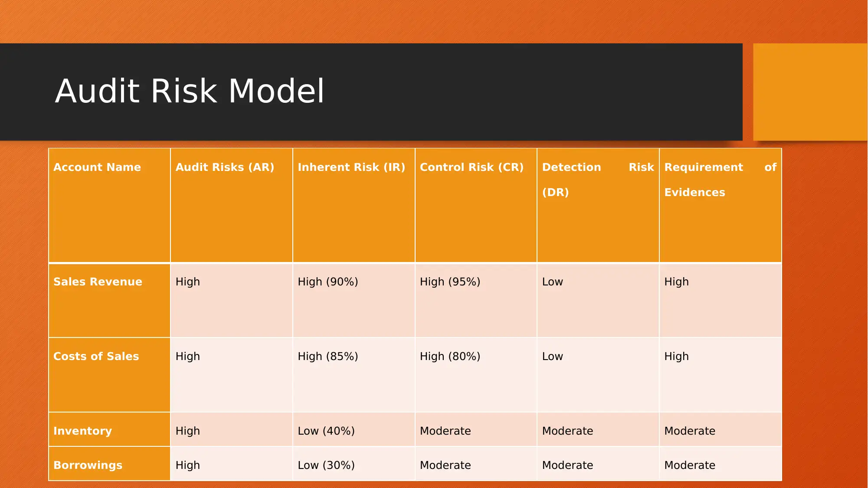Click Borrowings evidence requirement Moderate cell

(721, 464)
